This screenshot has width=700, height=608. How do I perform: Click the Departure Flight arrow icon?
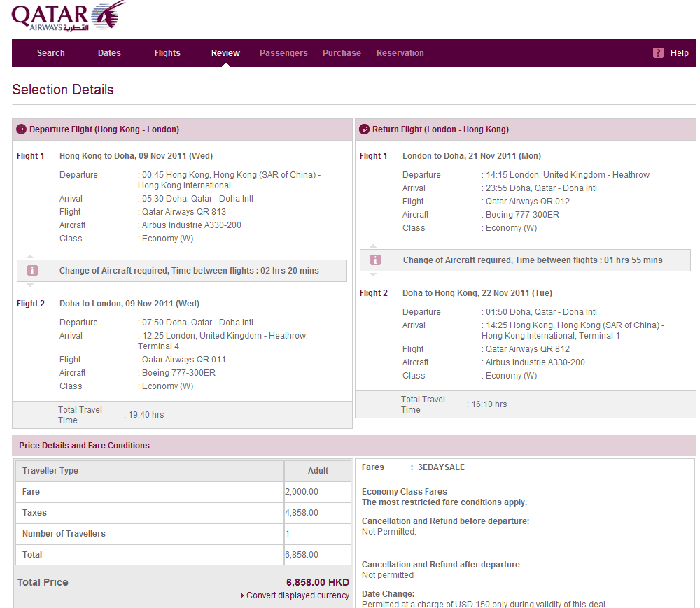pyautogui.click(x=21, y=129)
